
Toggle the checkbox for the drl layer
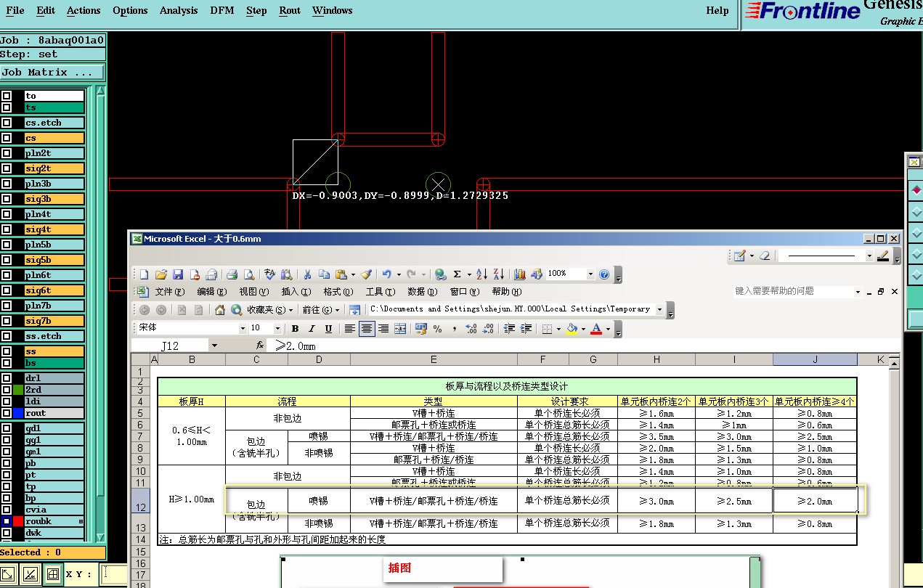pos(7,378)
